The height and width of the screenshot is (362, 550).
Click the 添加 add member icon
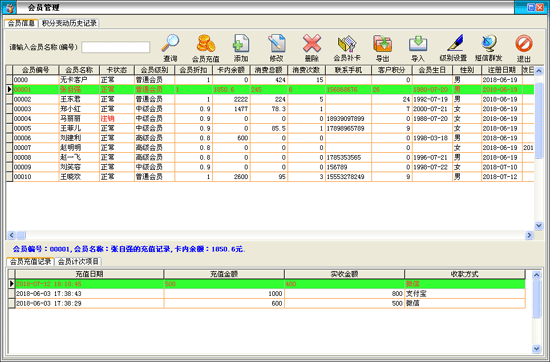(241, 43)
